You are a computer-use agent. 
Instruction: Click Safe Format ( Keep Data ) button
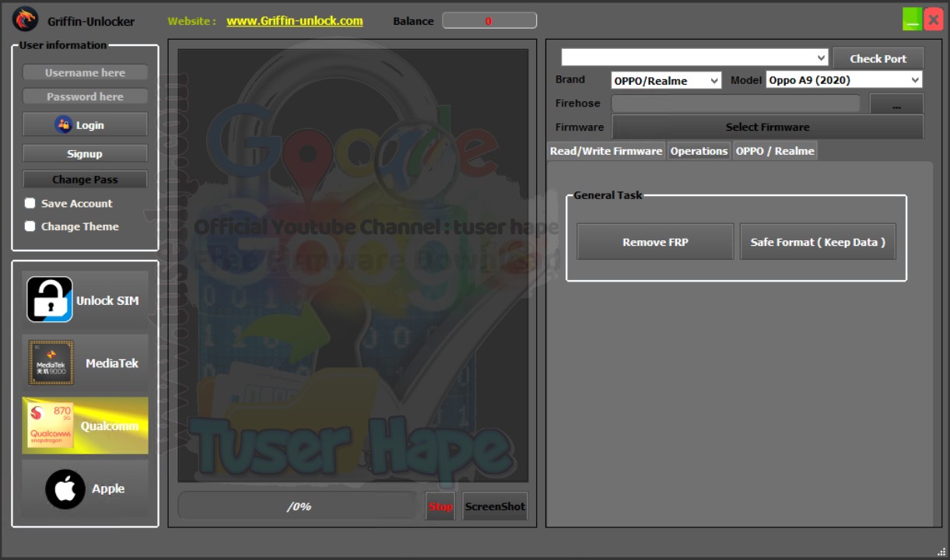pos(818,242)
